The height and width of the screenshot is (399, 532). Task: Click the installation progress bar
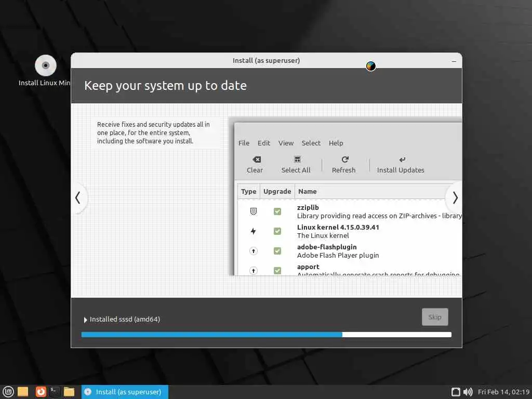click(x=267, y=335)
